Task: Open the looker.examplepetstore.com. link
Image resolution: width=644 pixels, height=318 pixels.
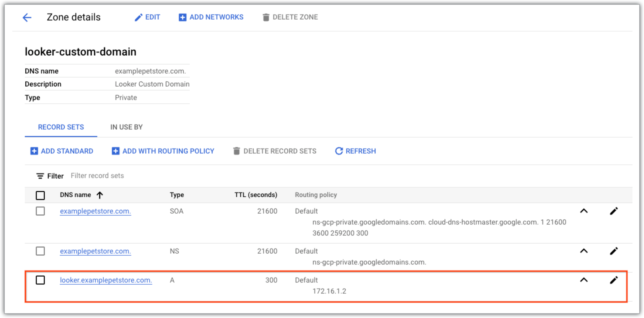Action: [106, 280]
